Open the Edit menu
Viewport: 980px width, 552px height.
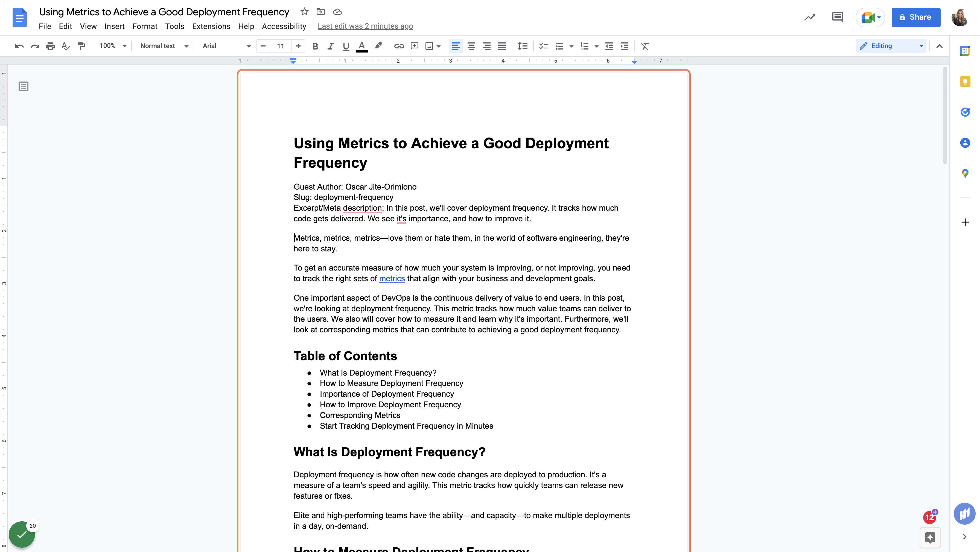point(65,26)
